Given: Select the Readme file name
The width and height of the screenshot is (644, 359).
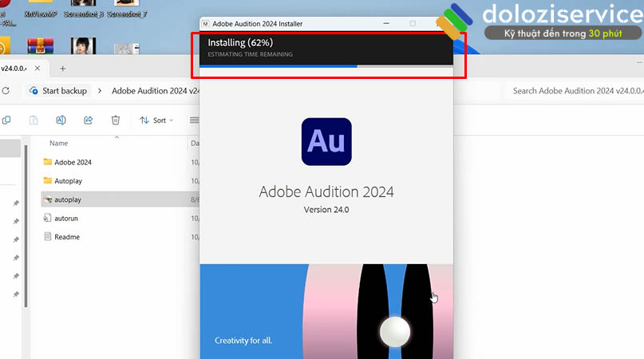Looking at the screenshot, I should coord(67,237).
